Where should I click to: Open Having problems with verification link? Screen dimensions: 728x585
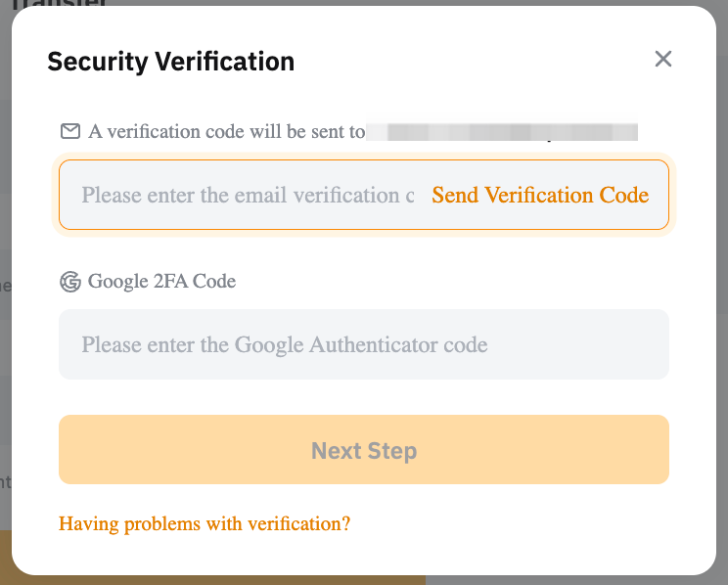pos(205,523)
